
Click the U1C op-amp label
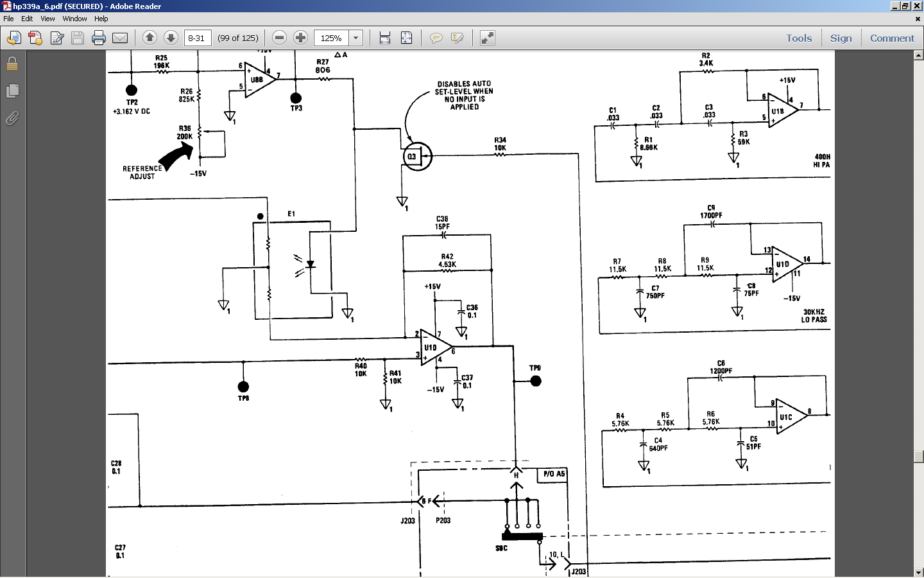pyautogui.click(x=785, y=417)
